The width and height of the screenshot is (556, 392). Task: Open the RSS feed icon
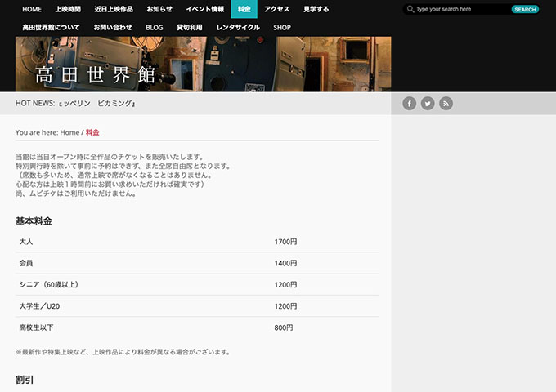(446, 103)
